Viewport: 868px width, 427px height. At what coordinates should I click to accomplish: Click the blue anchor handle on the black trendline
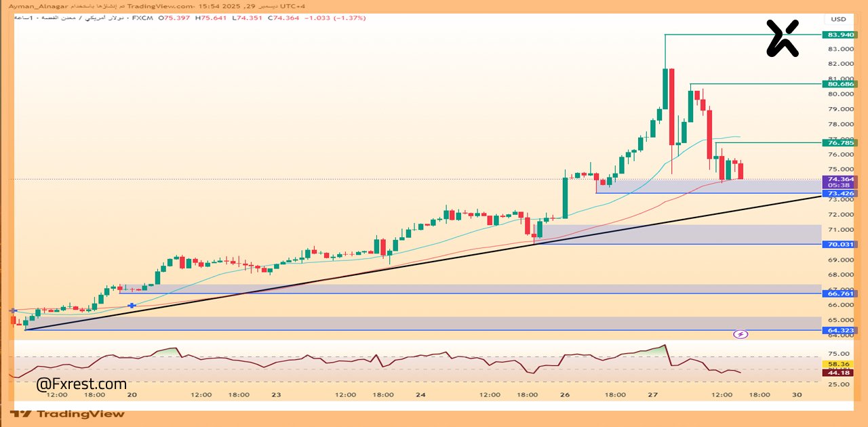pos(132,306)
